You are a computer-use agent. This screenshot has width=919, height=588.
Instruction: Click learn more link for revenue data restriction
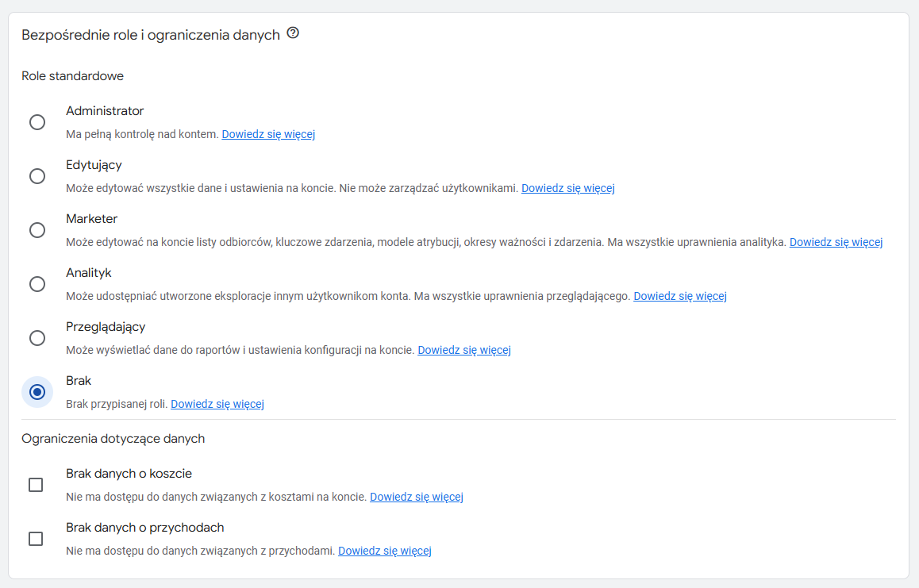click(x=384, y=551)
